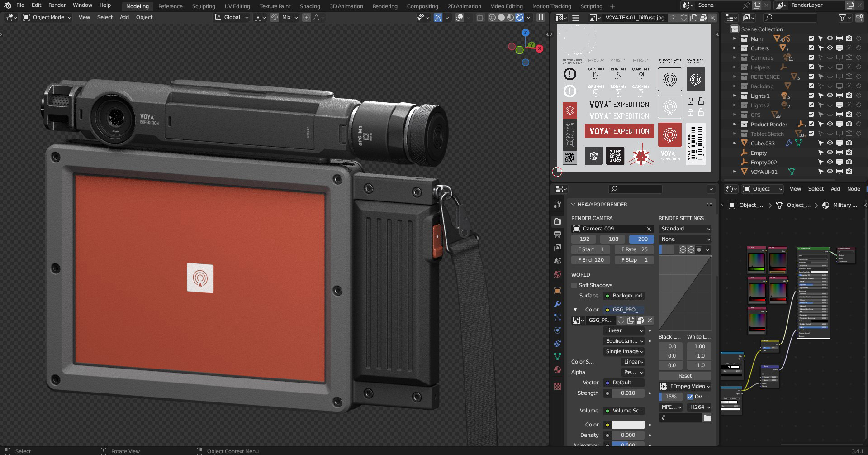The image size is (868, 455).
Task: Open the Scene properties tab
Action: [558, 261]
